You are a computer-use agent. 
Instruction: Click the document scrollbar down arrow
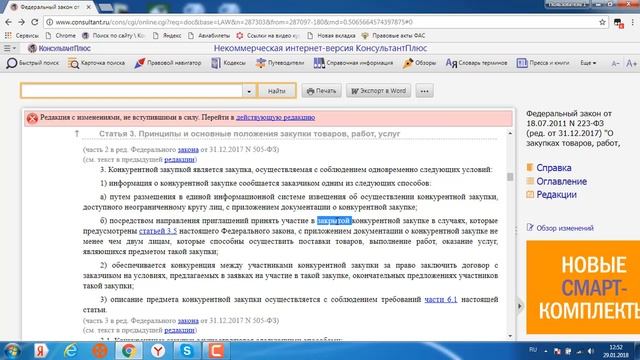point(510,336)
